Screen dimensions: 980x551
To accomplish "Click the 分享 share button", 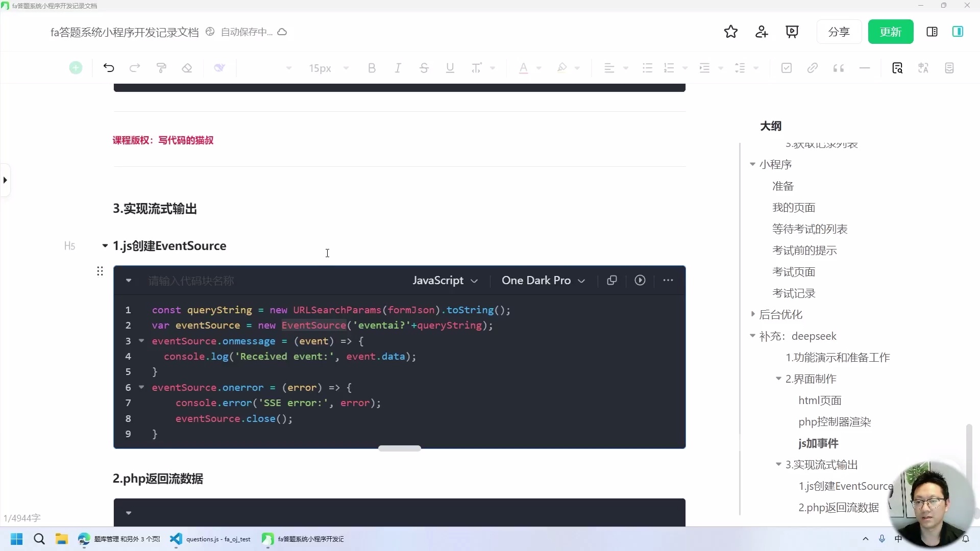I will [x=839, y=32].
